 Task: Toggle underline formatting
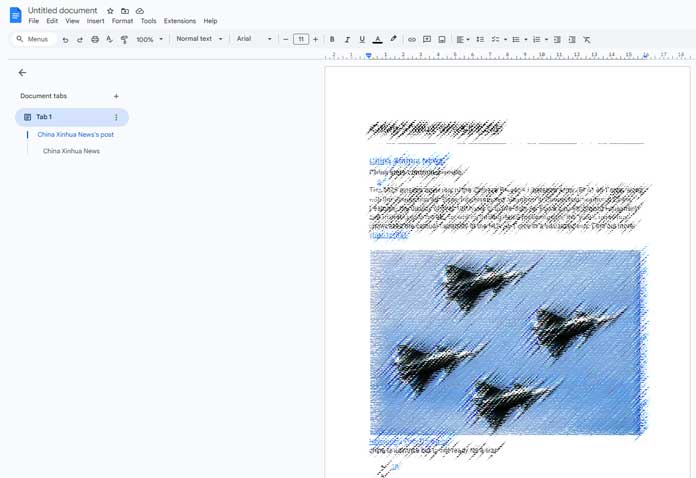pyautogui.click(x=362, y=40)
